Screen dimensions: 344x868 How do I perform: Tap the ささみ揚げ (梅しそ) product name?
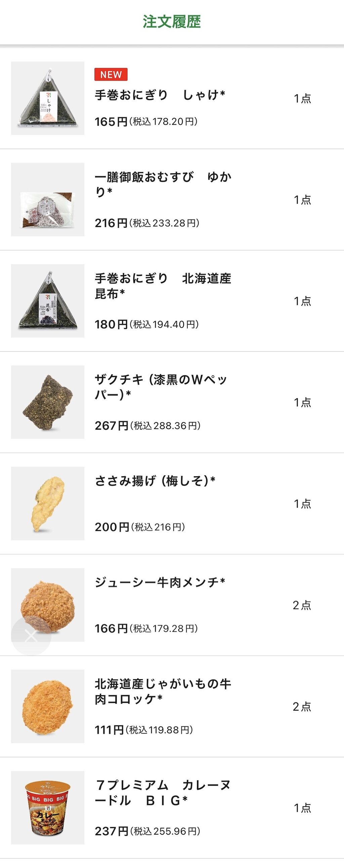coord(155,481)
